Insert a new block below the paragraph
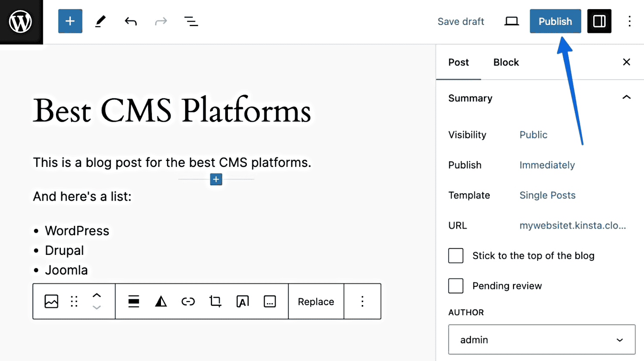Screen dimensions: 644x361 click(x=215, y=179)
